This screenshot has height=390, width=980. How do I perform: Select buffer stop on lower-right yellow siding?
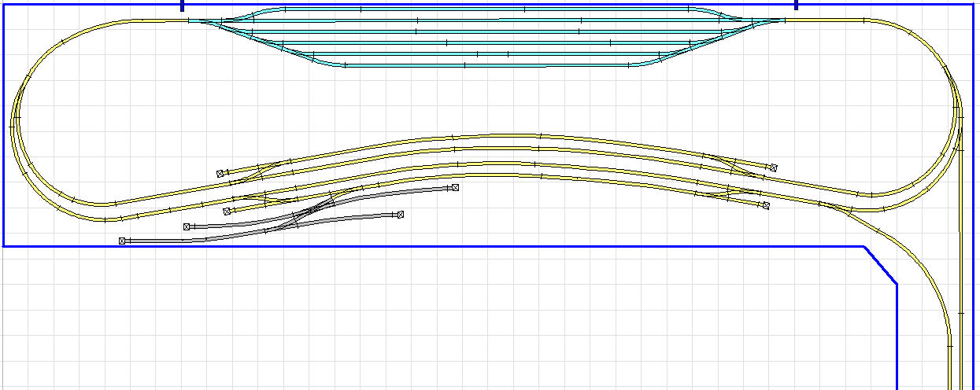[765, 206]
